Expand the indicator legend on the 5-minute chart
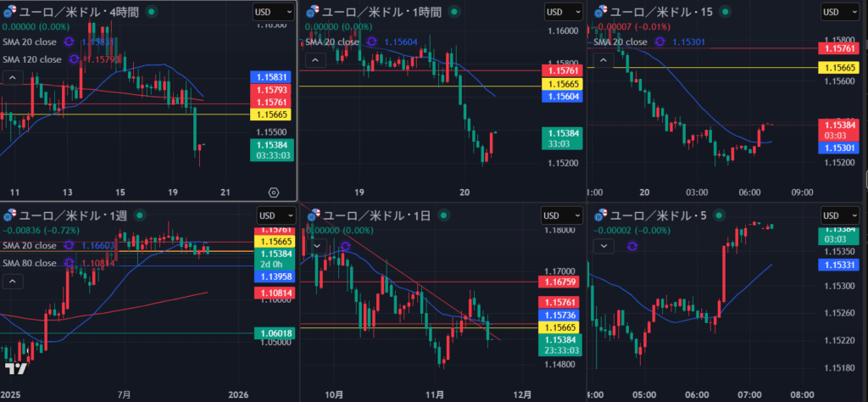This screenshot has height=402, width=868. (x=604, y=246)
